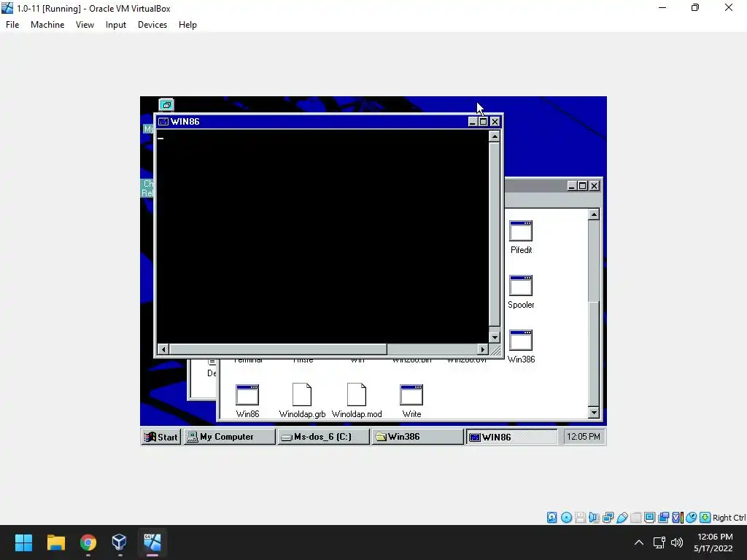
Task: Click the floppy drive status icon
Action: pos(580,518)
